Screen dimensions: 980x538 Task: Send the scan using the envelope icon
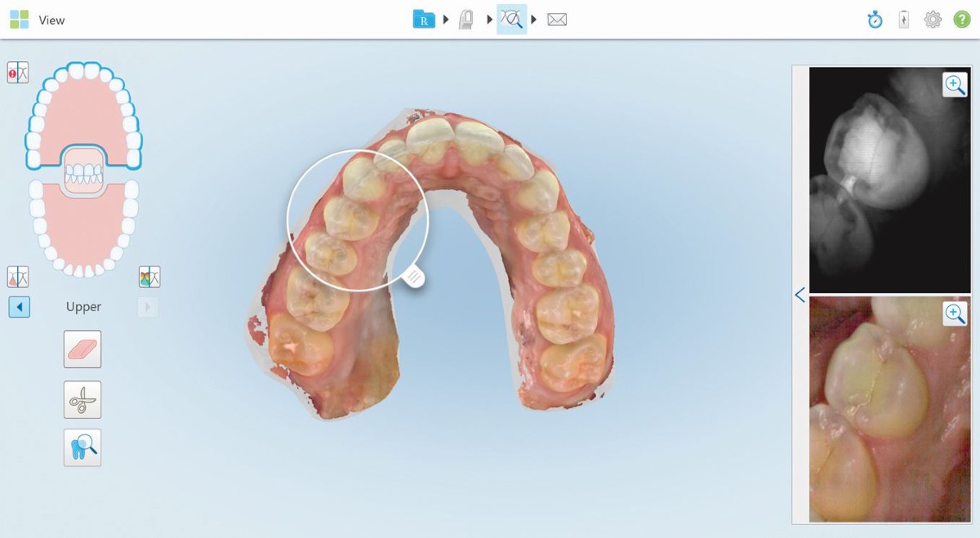tap(557, 18)
